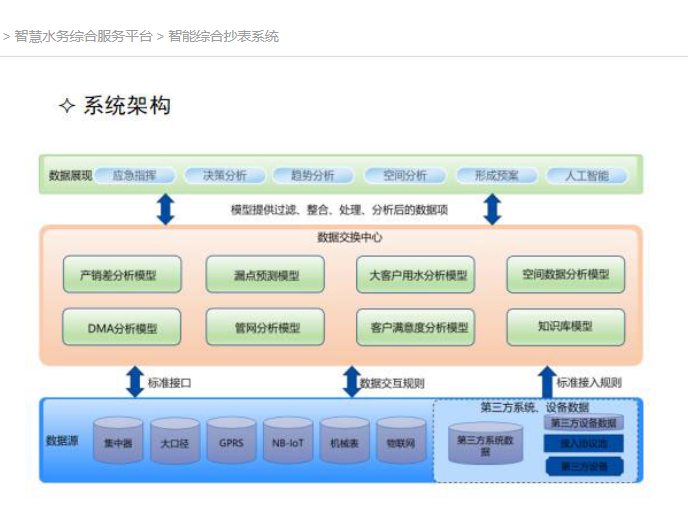Click the 管网分析模型 box

(x=265, y=327)
